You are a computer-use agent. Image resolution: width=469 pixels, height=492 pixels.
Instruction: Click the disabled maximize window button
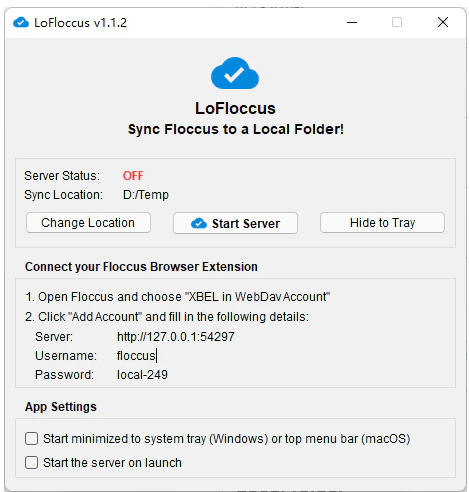tap(397, 22)
